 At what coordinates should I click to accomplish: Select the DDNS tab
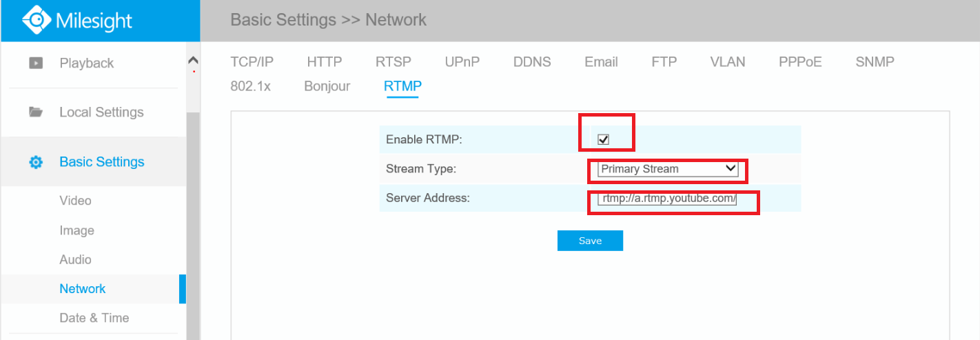(x=532, y=62)
